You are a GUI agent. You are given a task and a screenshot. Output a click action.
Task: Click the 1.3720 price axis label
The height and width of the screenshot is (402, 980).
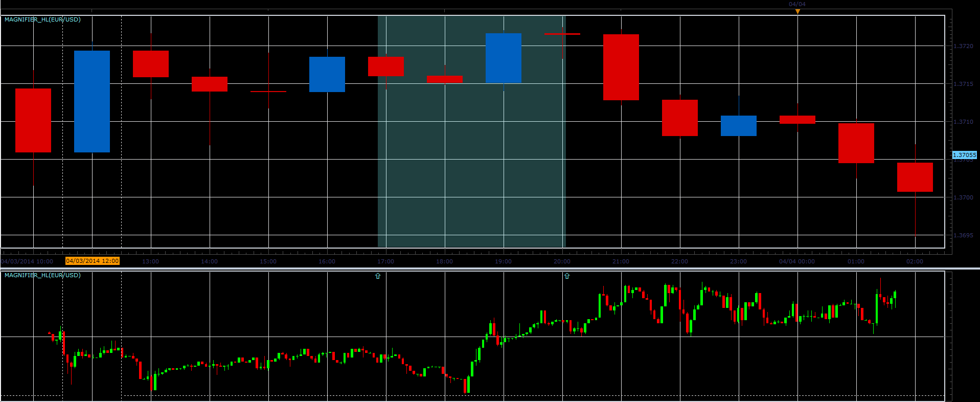click(964, 46)
